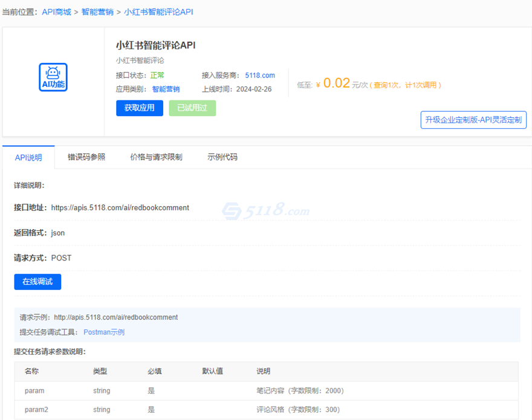Open the 错误码参照 tab

click(x=86, y=157)
